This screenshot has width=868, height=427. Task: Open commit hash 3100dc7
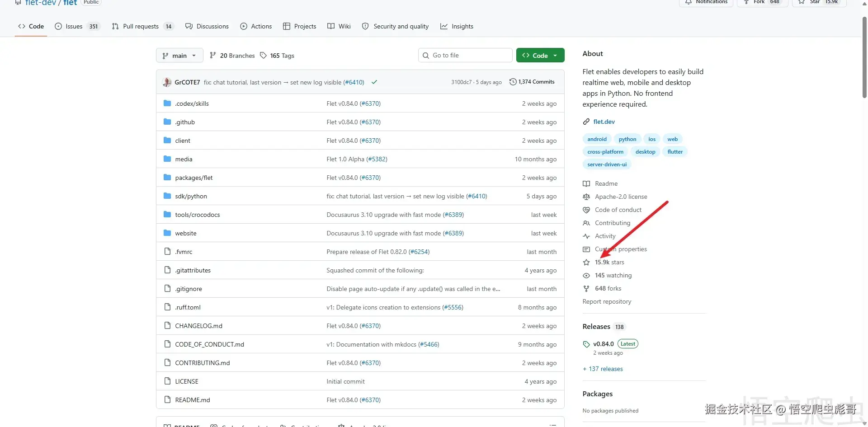(x=461, y=82)
